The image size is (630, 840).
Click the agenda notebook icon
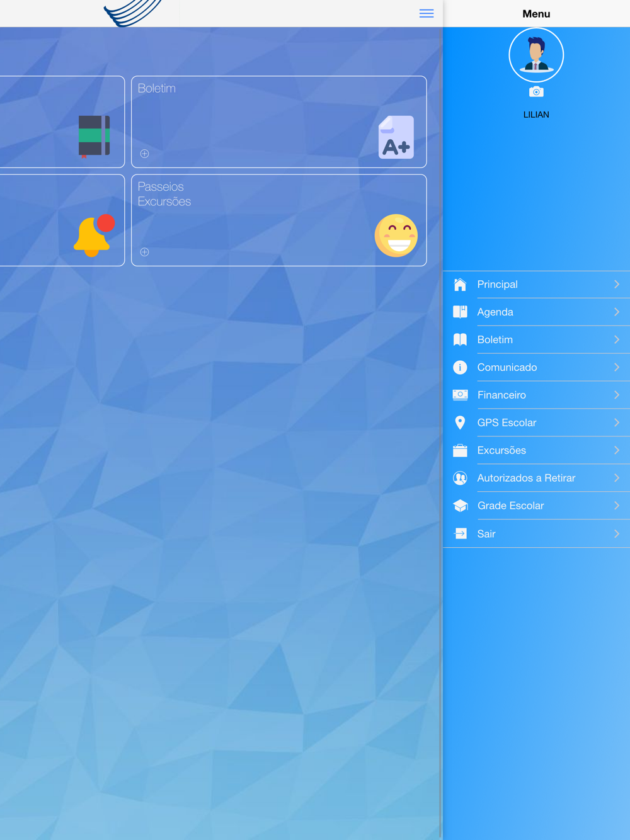(94, 136)
